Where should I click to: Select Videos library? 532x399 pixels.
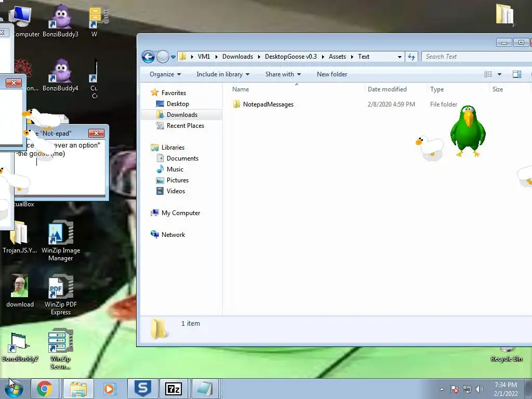tap(176, 191)
